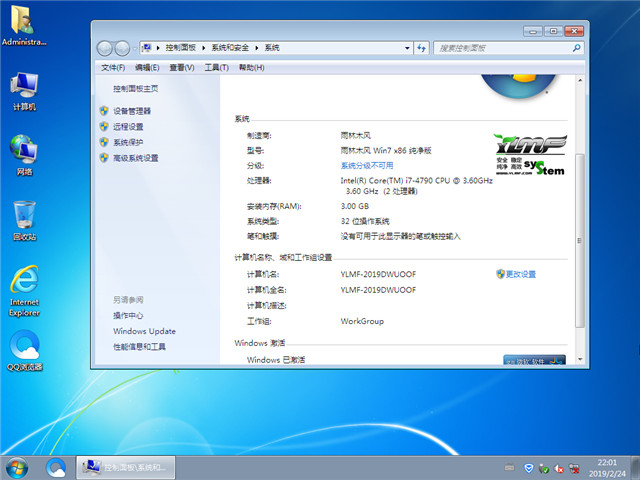Launch QQ浏览器 desktop icon
Image resolution: width=640 pixels, height=480 pixels.
point(24,350)
